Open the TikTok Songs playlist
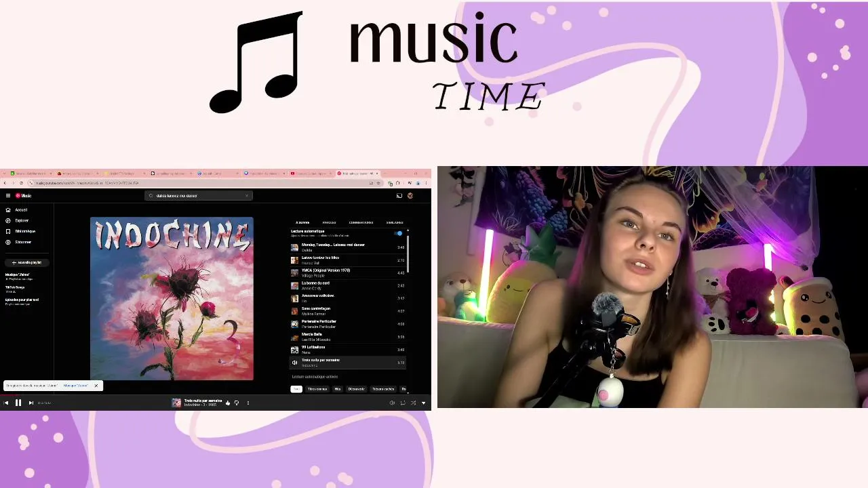 coord(16,289)
